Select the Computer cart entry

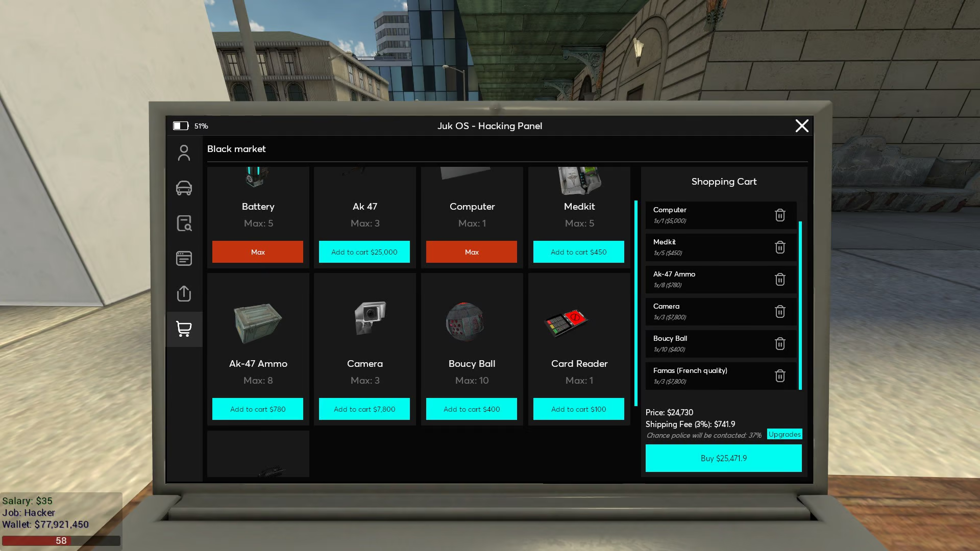(x=721, y=215)
